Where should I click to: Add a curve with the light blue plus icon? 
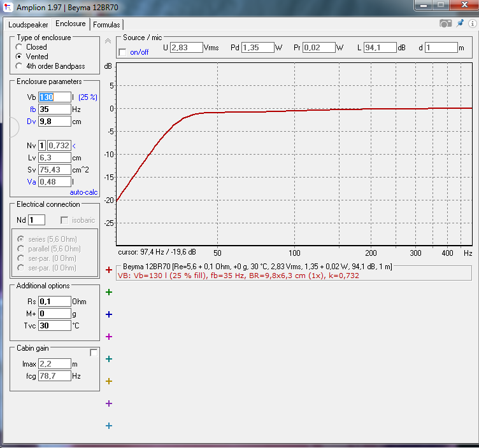(109, 426)
